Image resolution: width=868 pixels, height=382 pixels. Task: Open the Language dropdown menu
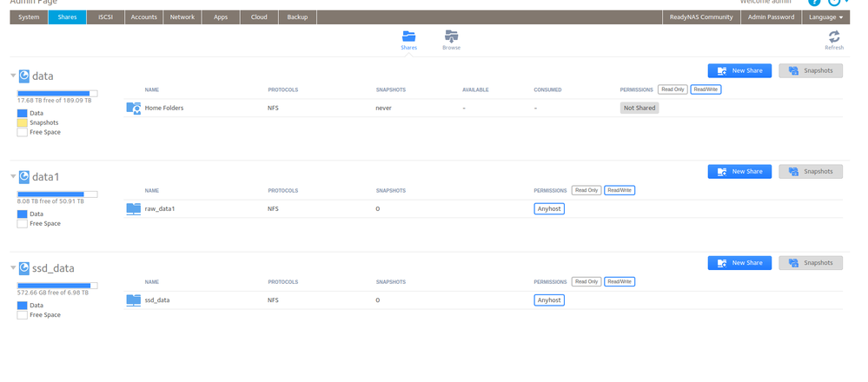tap(824, 16)
